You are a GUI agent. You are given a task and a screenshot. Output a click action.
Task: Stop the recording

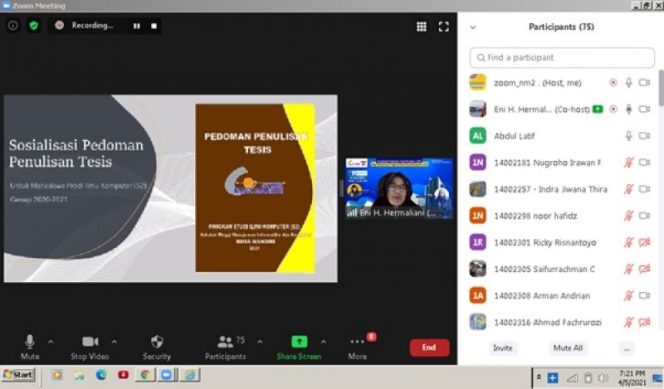tap(154, 26)
